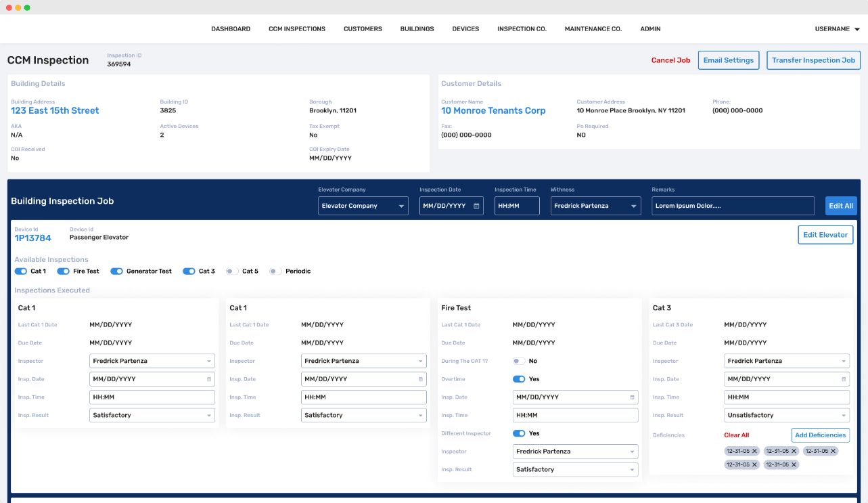This screenshot has width=868, height=503.
Task: Open the USERNAME account menu caret
Action: pos(857,29)
